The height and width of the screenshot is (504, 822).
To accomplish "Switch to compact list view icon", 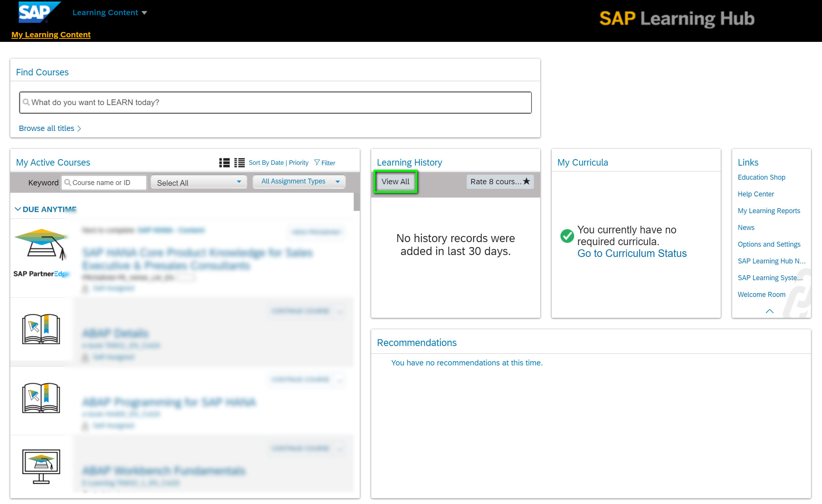I will 239,163.
